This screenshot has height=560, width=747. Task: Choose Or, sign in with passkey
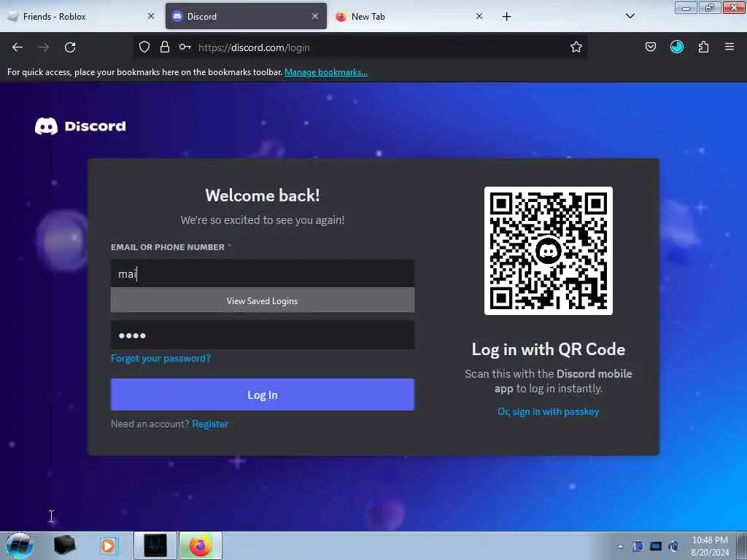click(x=549, y=411)
